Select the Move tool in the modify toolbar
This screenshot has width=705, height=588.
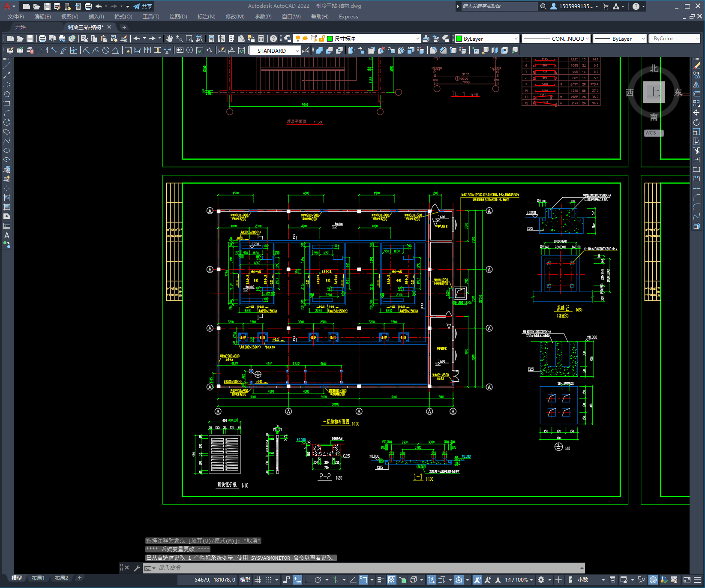696,113
